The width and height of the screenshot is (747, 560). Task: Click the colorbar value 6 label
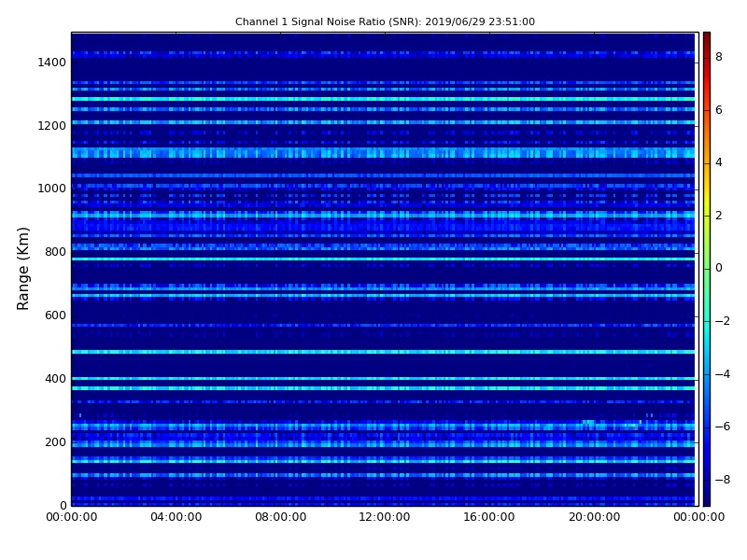(x=719, y=110)
